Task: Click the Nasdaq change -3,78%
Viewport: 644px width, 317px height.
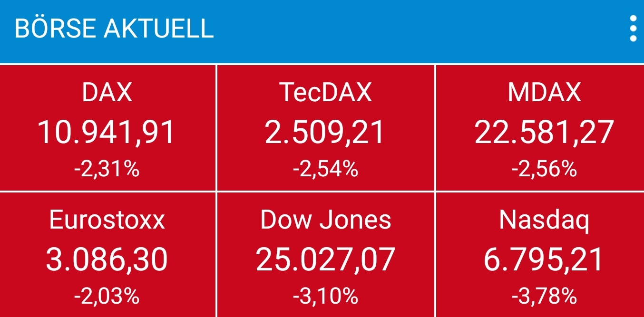Action: [x=544, y=297]
